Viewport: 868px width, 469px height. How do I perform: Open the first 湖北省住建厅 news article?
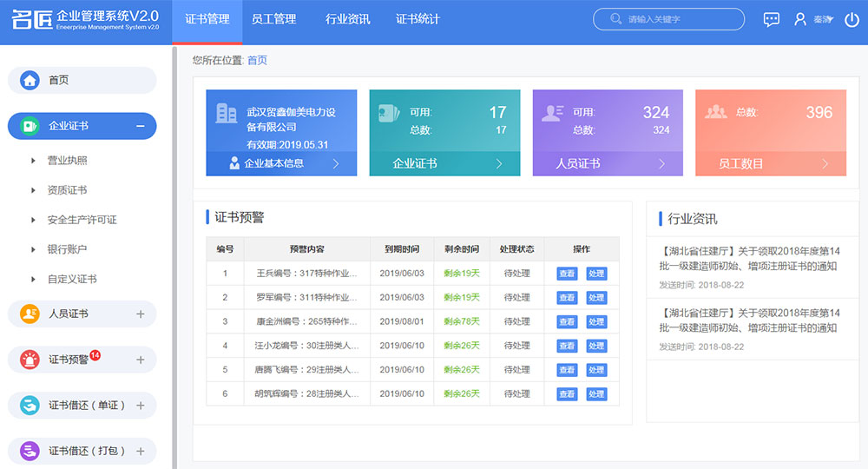tap(748, 259)
